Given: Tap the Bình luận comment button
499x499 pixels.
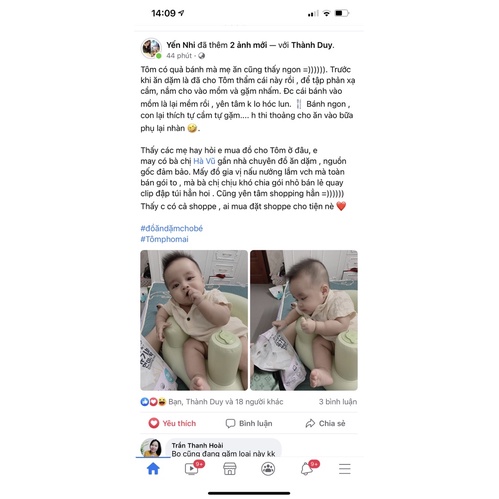Looking at the screenshot, I should (x=249, y=423).
